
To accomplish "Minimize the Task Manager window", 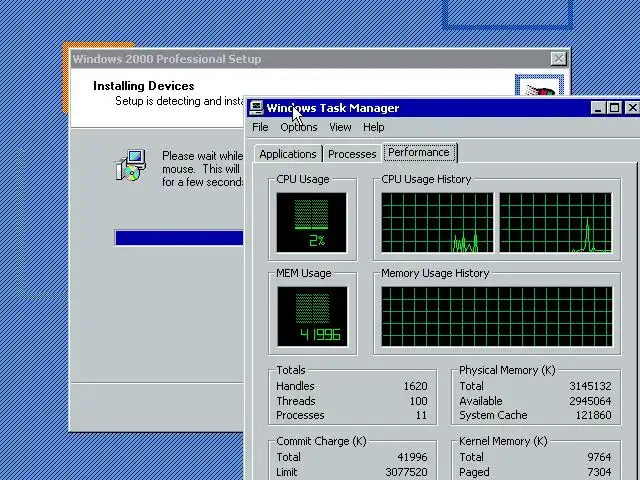I will click(x=598, y=108).
